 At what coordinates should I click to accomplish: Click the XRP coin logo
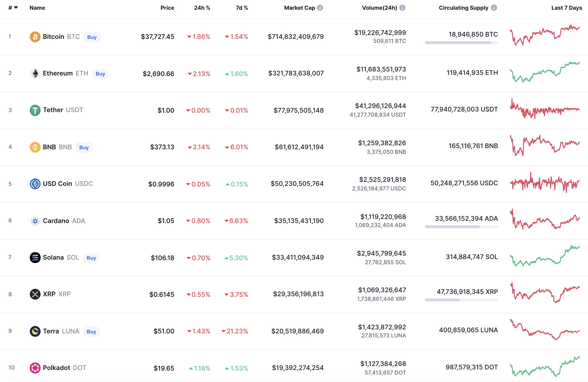click(x=35, y=294)
